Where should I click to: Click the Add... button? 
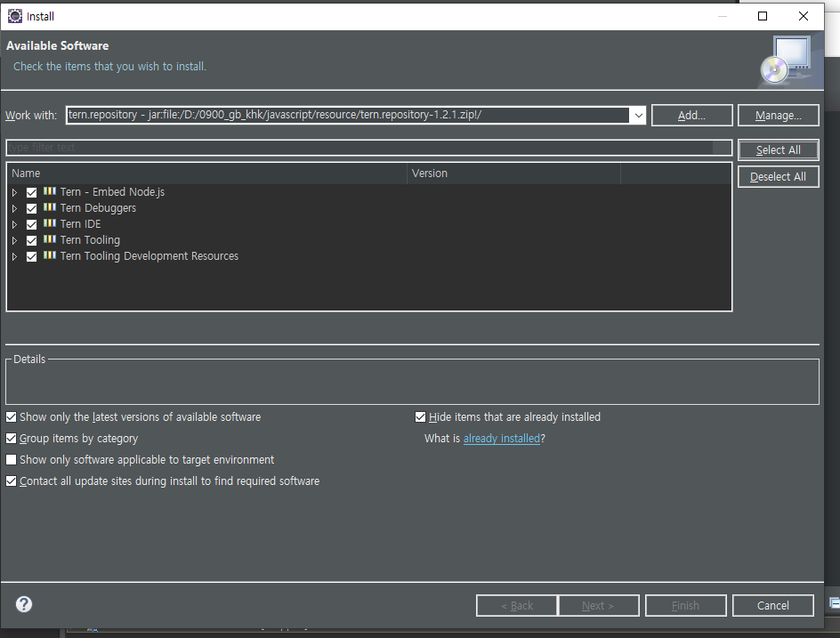tap(691, 115)
